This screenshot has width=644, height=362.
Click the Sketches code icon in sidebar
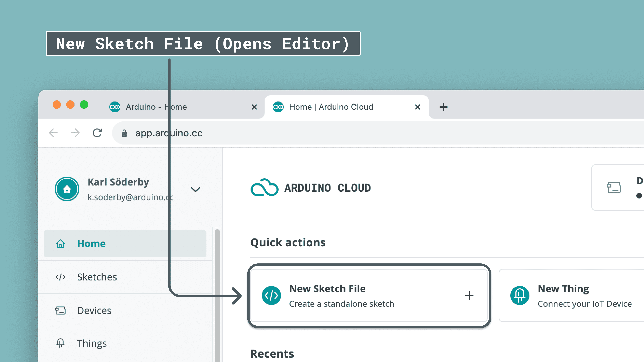coord(60,277)
